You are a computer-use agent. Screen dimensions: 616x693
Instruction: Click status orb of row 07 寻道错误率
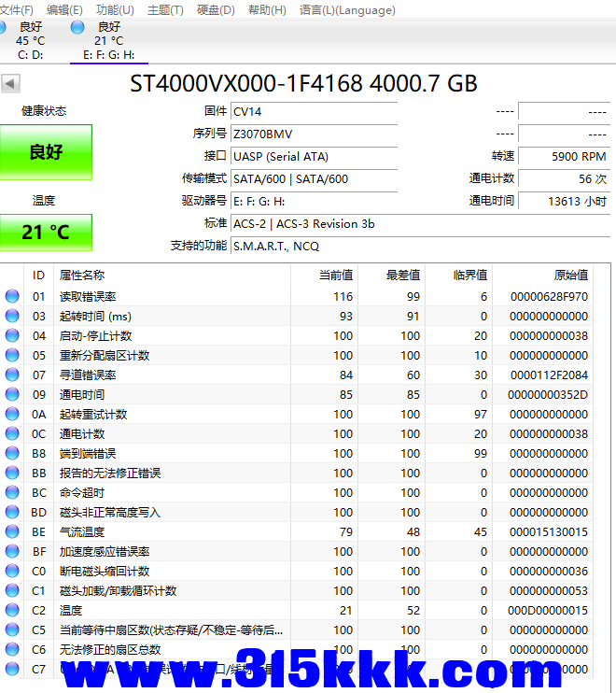(x=12, y=375)
